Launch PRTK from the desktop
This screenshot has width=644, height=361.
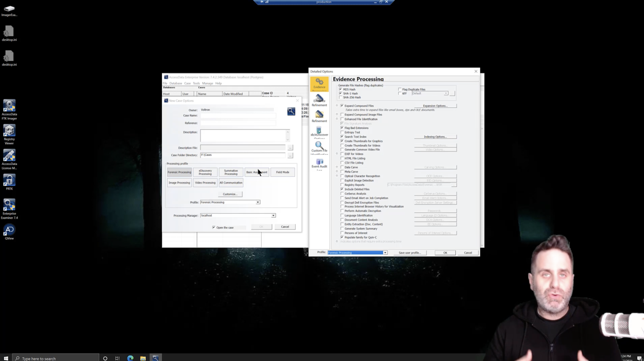pos(9,182)
